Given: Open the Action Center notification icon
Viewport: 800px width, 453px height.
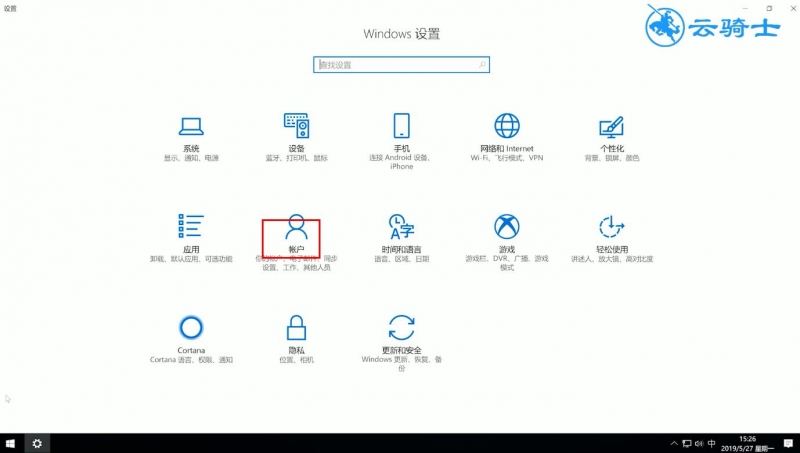Looking at the screenshot, I should [x=788, y=443].
